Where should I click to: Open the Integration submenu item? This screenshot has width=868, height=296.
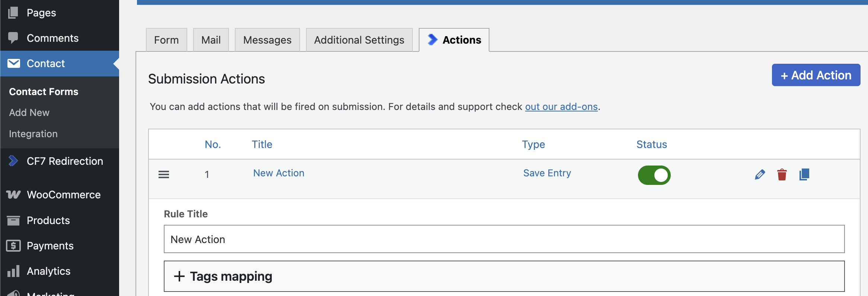point(33,134)
